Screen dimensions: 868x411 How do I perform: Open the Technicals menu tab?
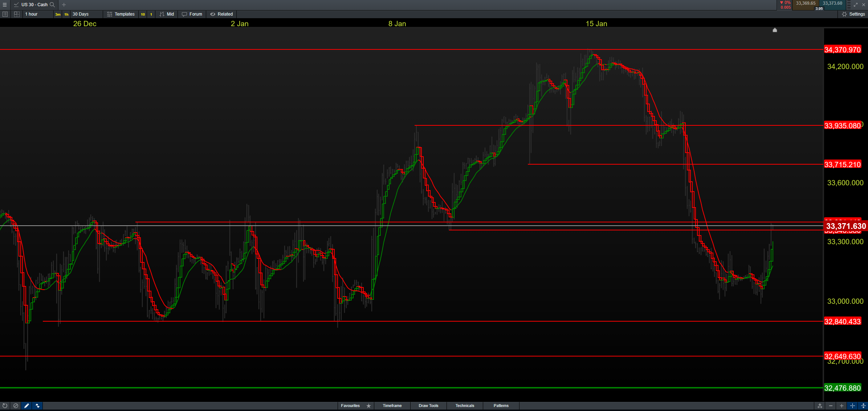[465, 406]
